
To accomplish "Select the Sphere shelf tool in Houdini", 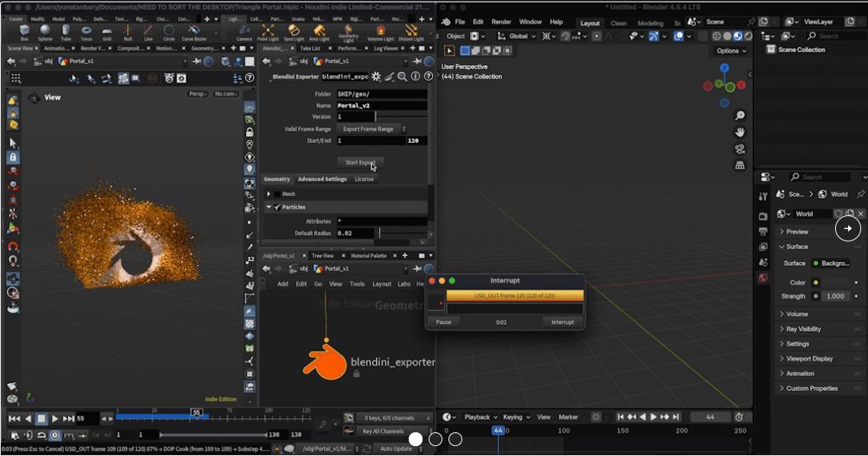I will (x=45, y=31).
